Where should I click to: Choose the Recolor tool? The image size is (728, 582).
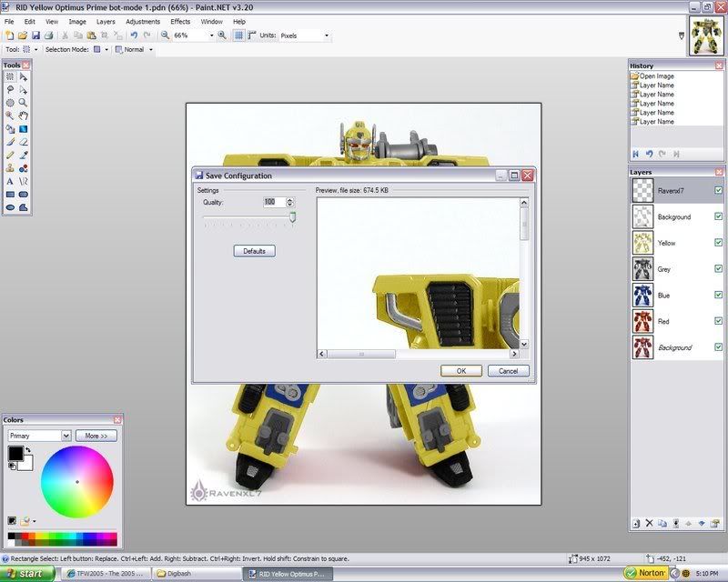tap(24, 168)
